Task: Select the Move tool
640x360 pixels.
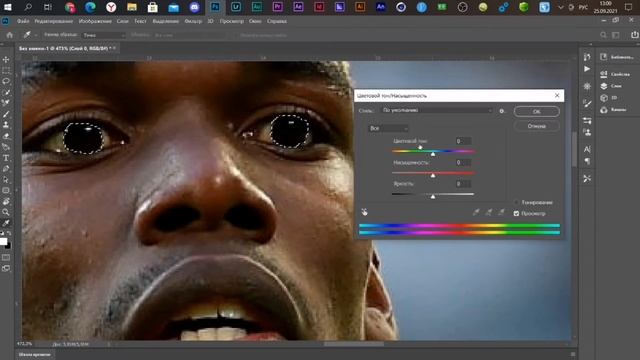Action: pos(6,60)
